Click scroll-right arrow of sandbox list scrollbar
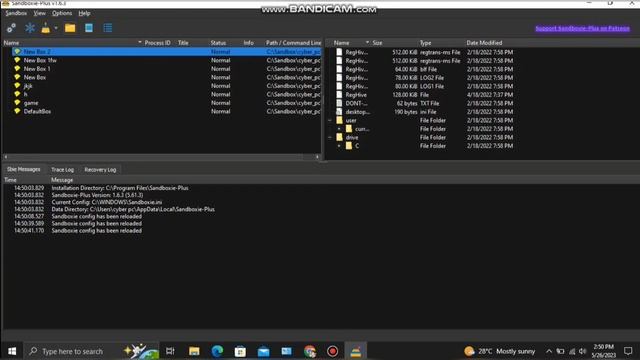The image size is (640, 360). pyautogui.click(x=318, y=157)
